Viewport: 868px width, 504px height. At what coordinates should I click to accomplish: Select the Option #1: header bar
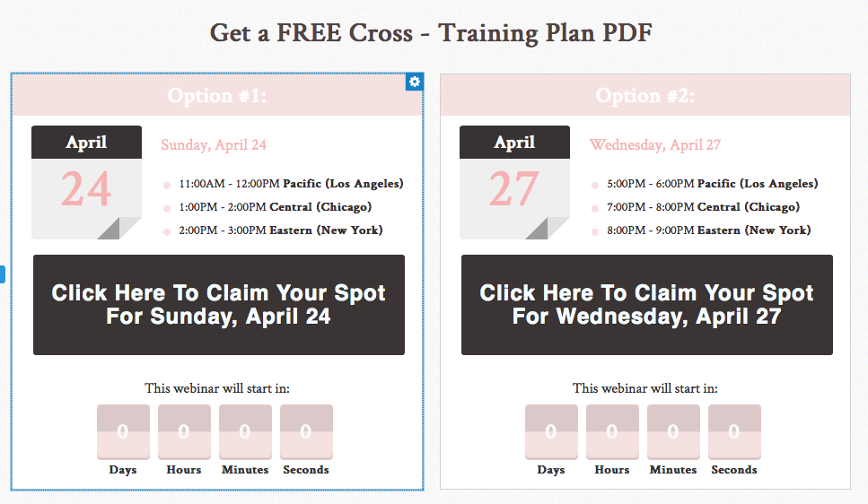[217, 95]
